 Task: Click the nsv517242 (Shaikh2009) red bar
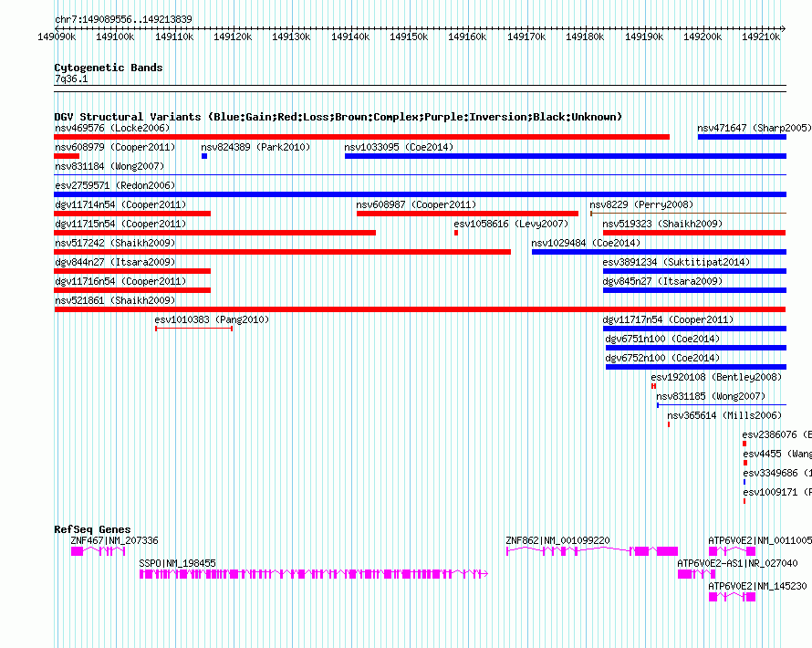tap(282, 252)
